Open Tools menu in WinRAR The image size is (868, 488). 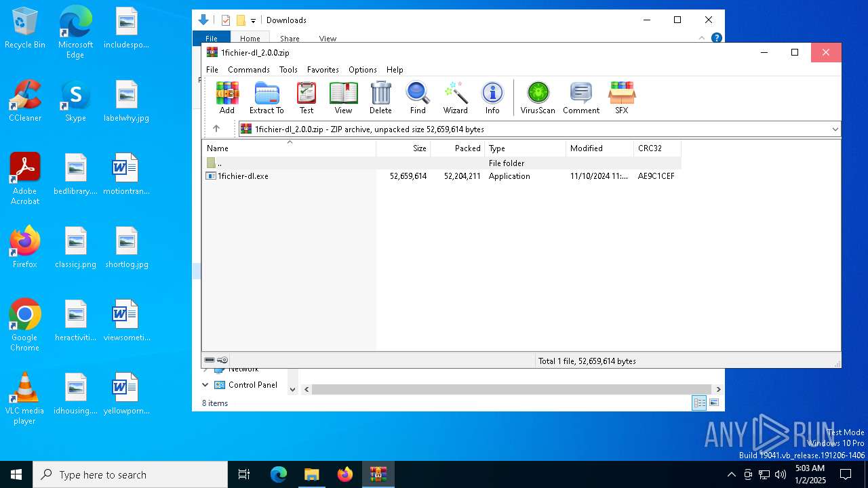point(288,70)
